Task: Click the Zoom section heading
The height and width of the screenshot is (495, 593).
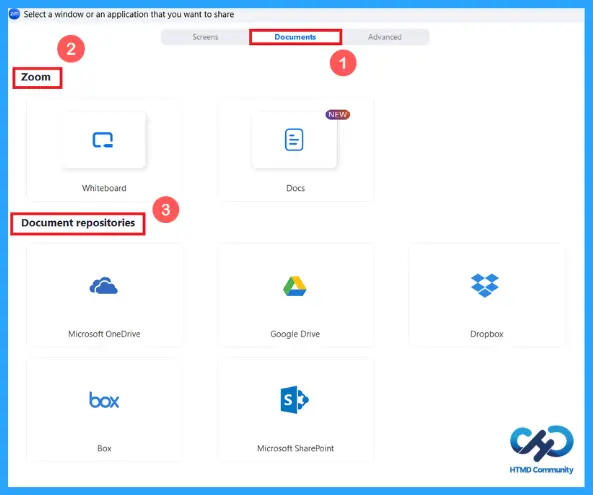Action: pyautogui.click(x=36, y=77)
